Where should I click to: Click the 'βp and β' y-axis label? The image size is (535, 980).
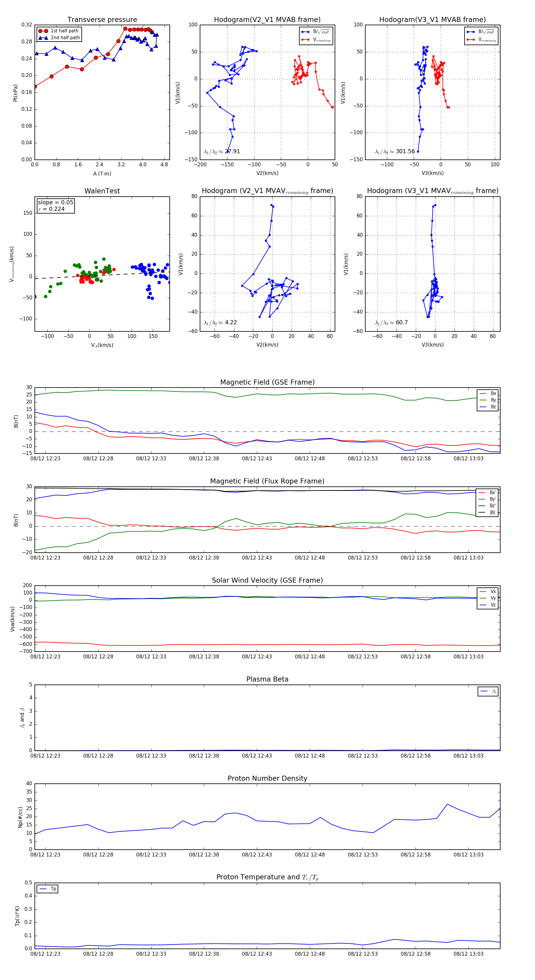point(22,718)
